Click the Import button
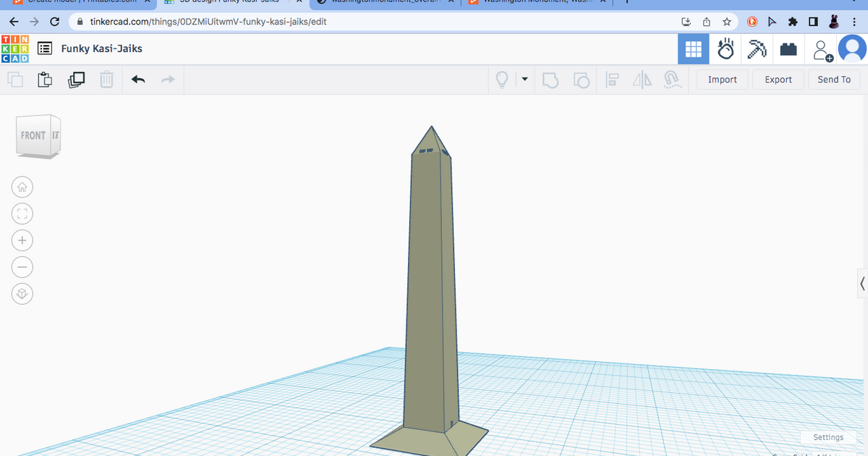 pyautogui.click(x=721, y=80)
